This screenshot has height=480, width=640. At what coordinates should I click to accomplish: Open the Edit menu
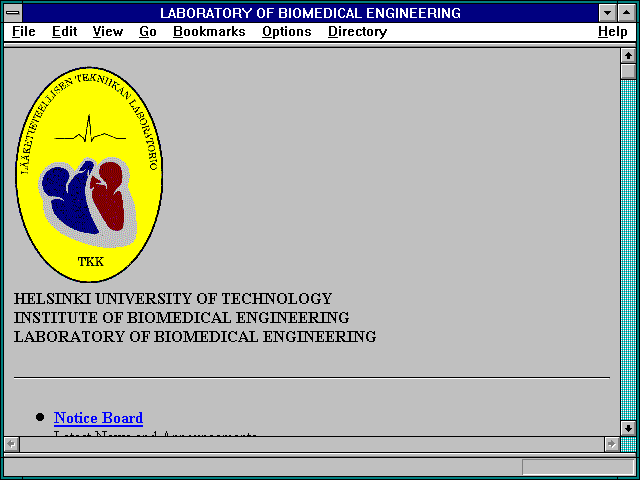(x=64, y=31)
